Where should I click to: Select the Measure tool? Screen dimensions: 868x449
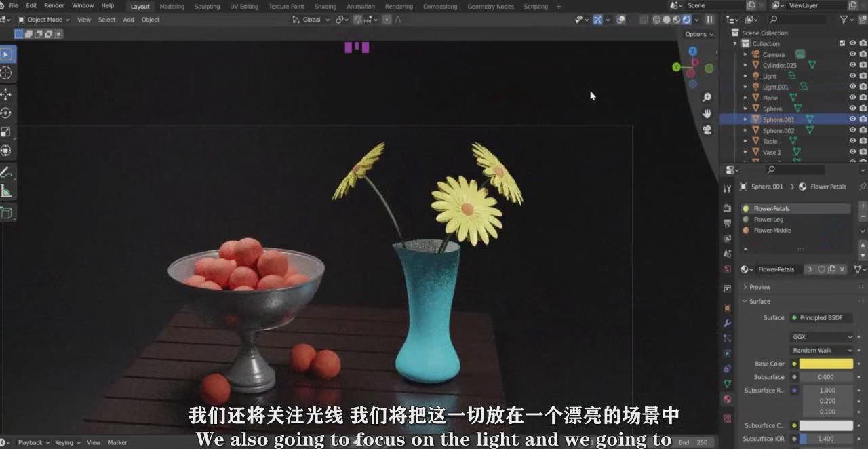pos(6,191)
